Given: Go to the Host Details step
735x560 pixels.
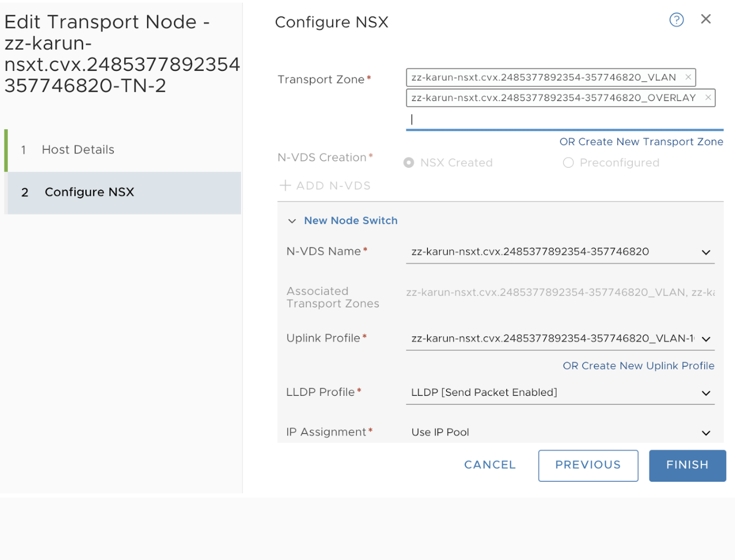Looking at the screenshot, I should pyautogui.click(x=78, y=150).
